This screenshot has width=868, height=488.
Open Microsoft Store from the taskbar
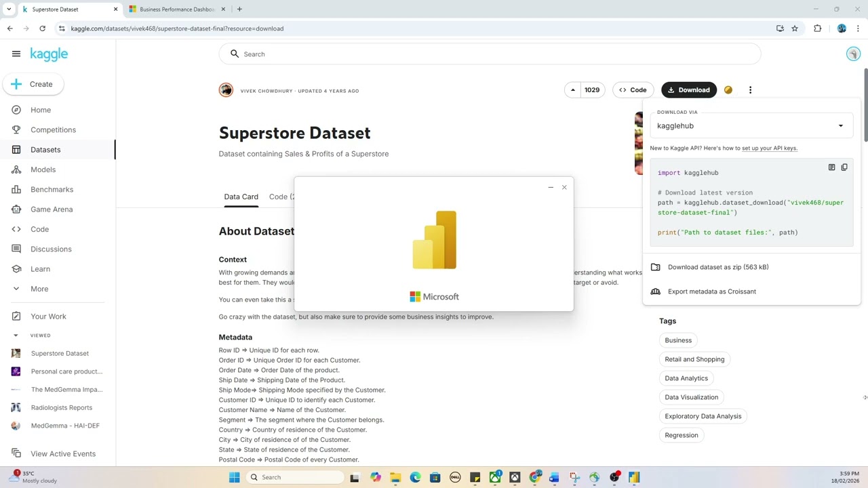[x=435, y=477]
